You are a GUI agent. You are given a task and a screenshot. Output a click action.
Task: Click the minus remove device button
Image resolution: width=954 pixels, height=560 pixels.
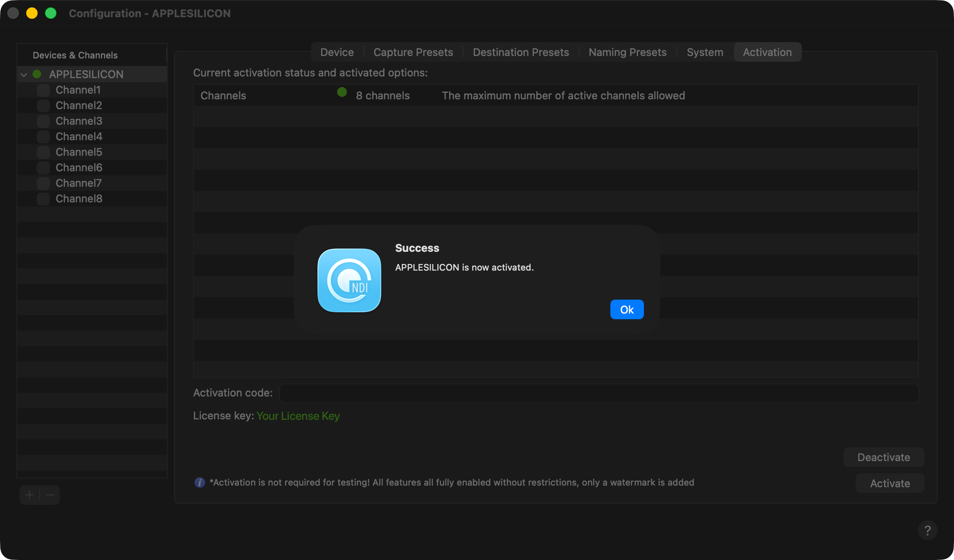[50, 495]
